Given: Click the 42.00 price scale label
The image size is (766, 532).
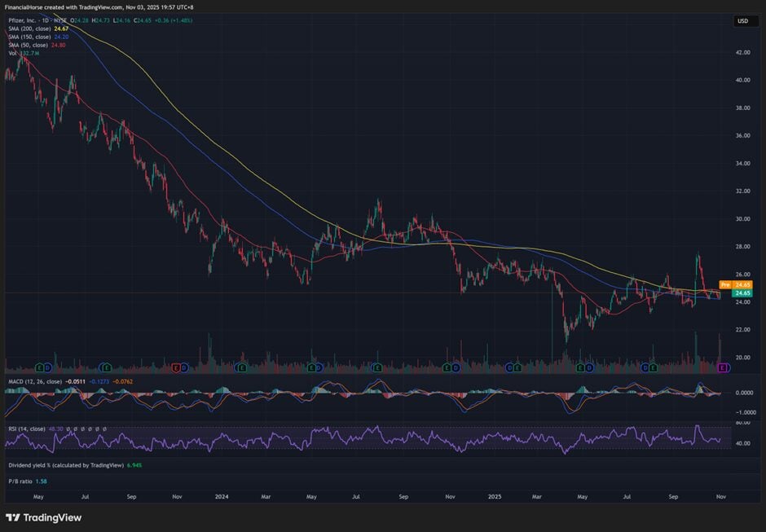Looking at the screenshot, I should tap(742, 52).
